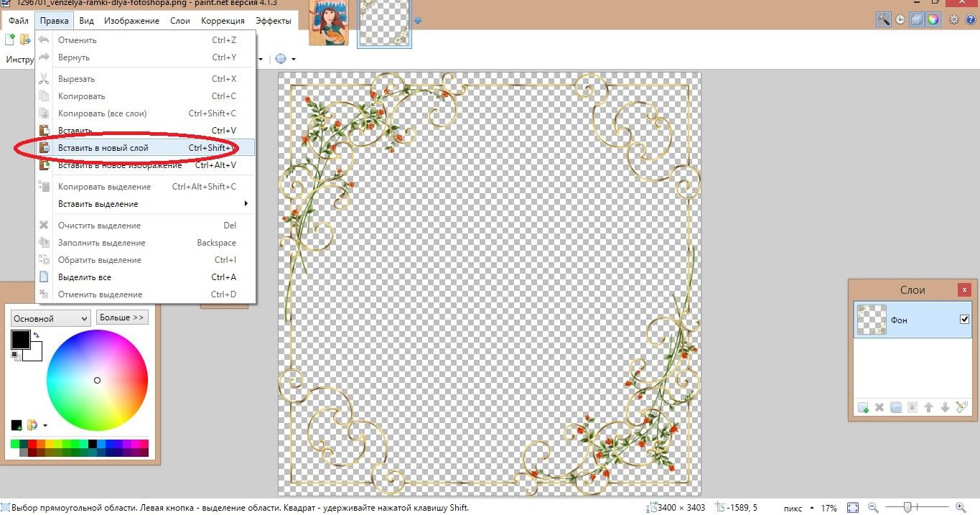Open layer properties icon in Слои panel

point(962,407)
